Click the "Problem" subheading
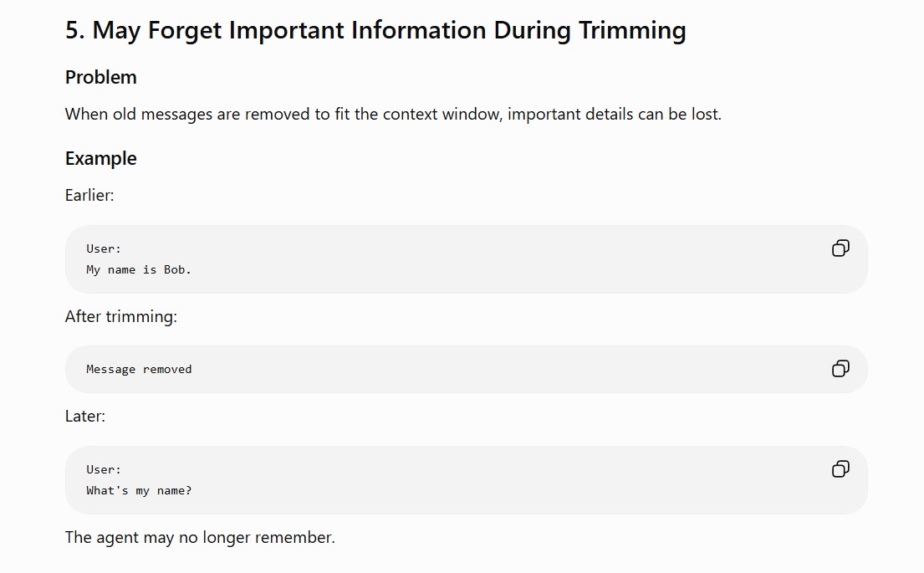This screenshot has width=924, height=573. pos(101,77)
